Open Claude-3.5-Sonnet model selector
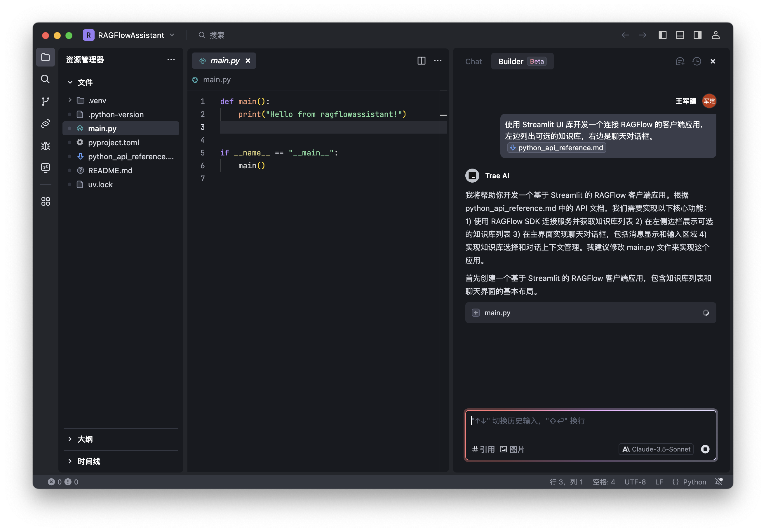The width and height of the screenshot is (766, 532). [656, 449]
